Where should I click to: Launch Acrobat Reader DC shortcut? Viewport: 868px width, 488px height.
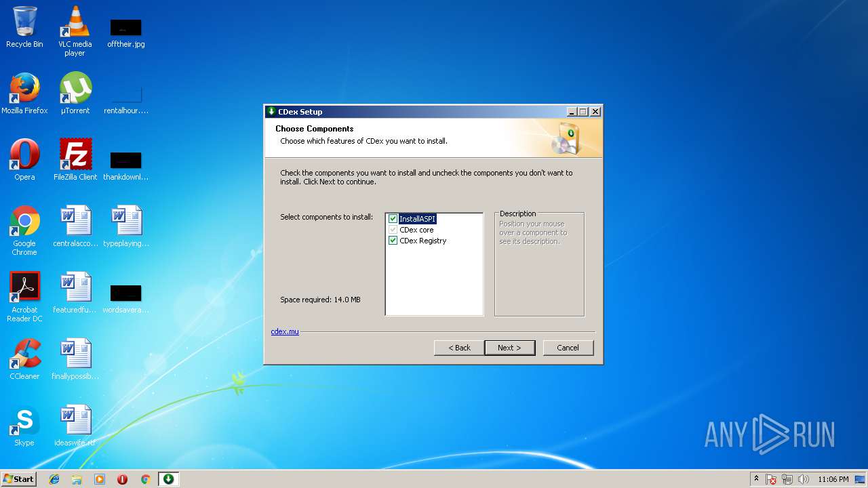(24, 297)
